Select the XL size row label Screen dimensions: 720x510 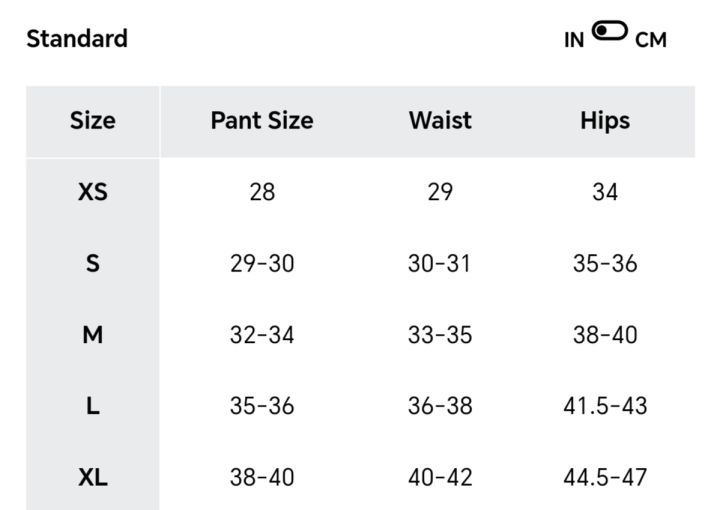click(x=92, y=478)
